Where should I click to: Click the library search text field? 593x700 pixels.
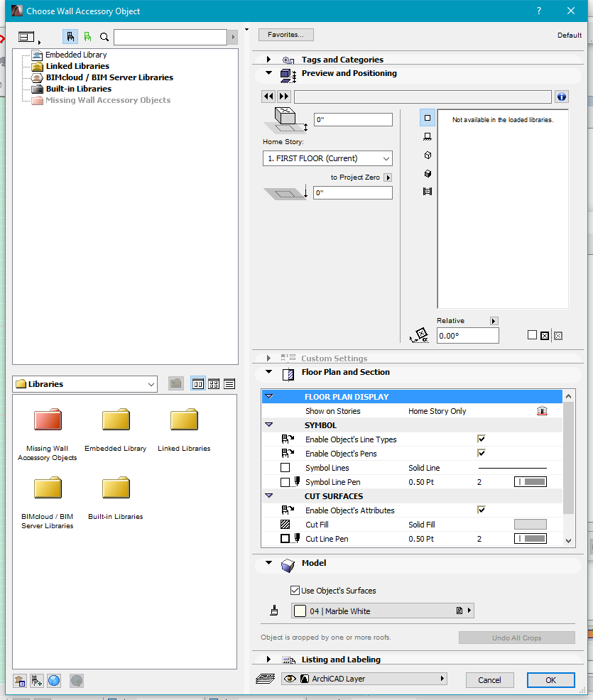(x=170, y=37)
